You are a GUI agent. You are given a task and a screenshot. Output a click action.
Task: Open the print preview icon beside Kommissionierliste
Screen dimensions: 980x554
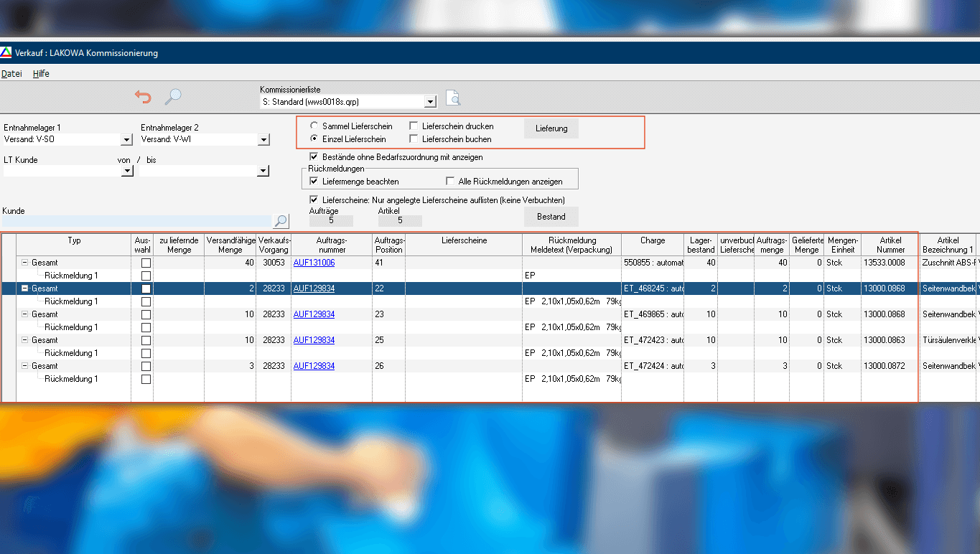tap(452, 98)
